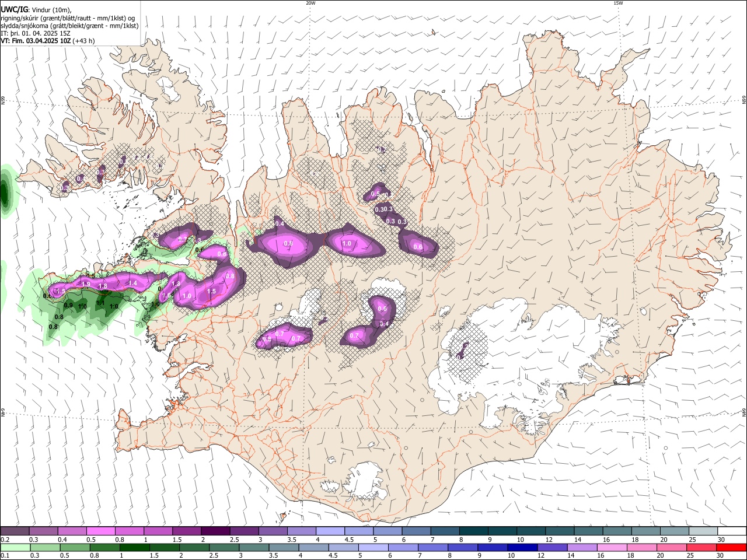Click the violet 12 swatch in the bottom legend row
747x560 pixels.
click(x=551, y=547)
